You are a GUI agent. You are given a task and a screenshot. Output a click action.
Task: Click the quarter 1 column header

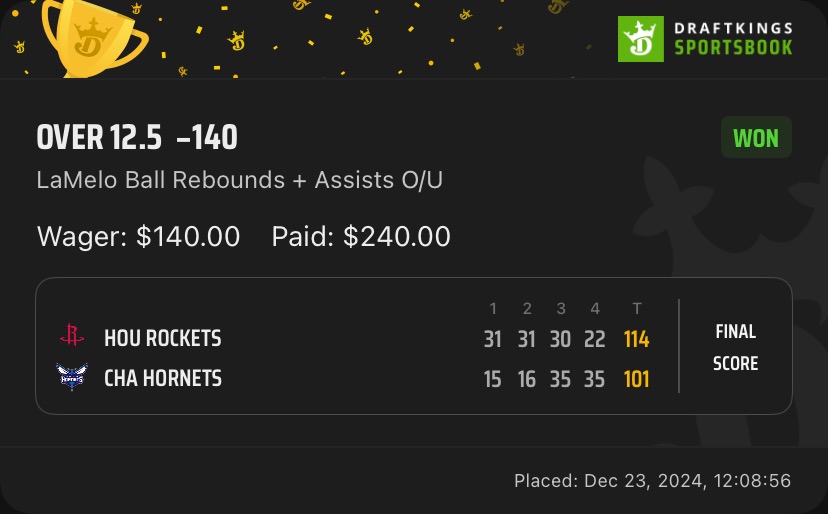click(x=492, y=308)
